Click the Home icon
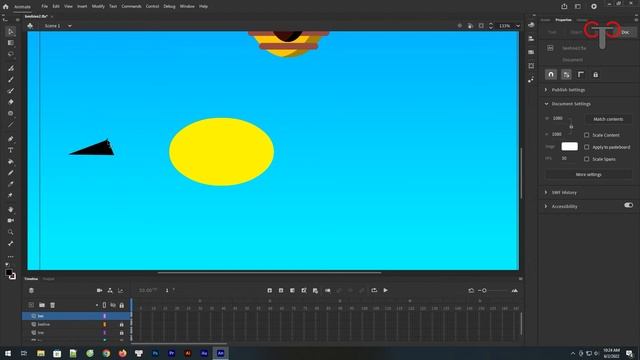This screenshot has width=640, height=360. pos(6,7)
